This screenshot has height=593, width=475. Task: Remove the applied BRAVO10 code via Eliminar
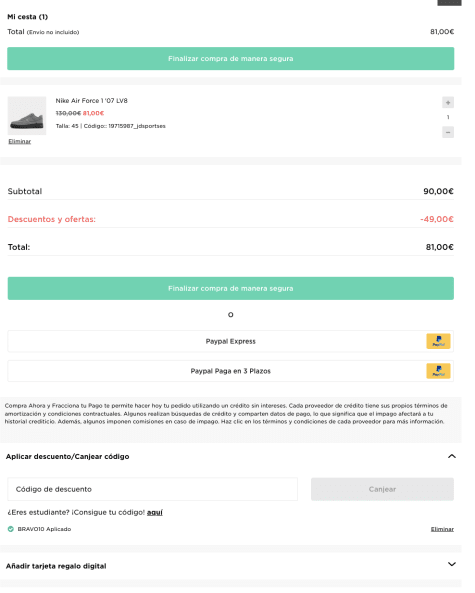tap(442, 529)
